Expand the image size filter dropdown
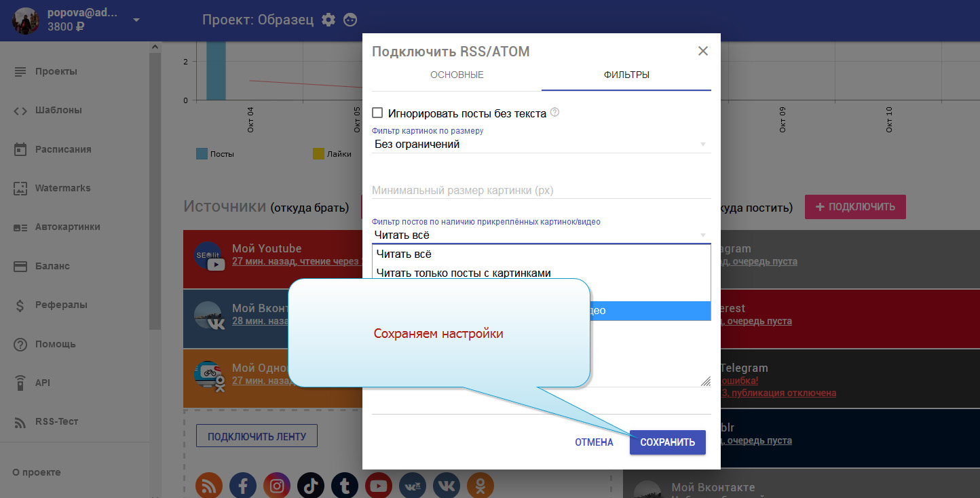980x498 pixels. click(540, 144)
